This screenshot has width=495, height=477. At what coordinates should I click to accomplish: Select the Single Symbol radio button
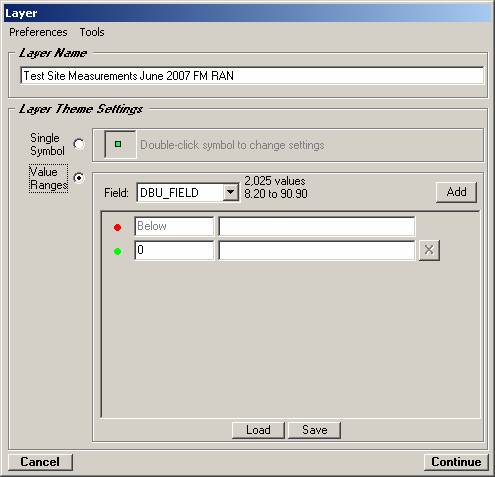tap(79, 144)
